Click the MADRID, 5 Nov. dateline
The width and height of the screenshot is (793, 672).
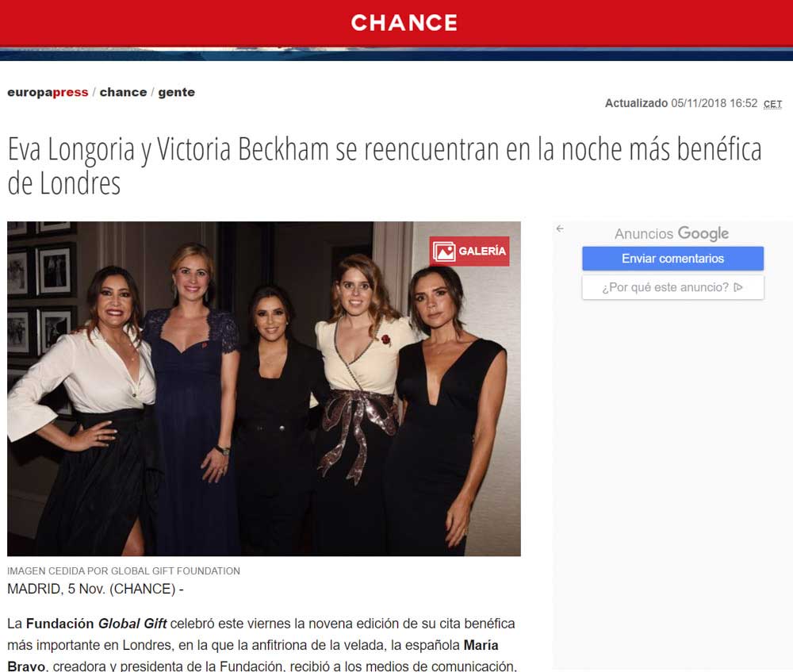(95, 589)
